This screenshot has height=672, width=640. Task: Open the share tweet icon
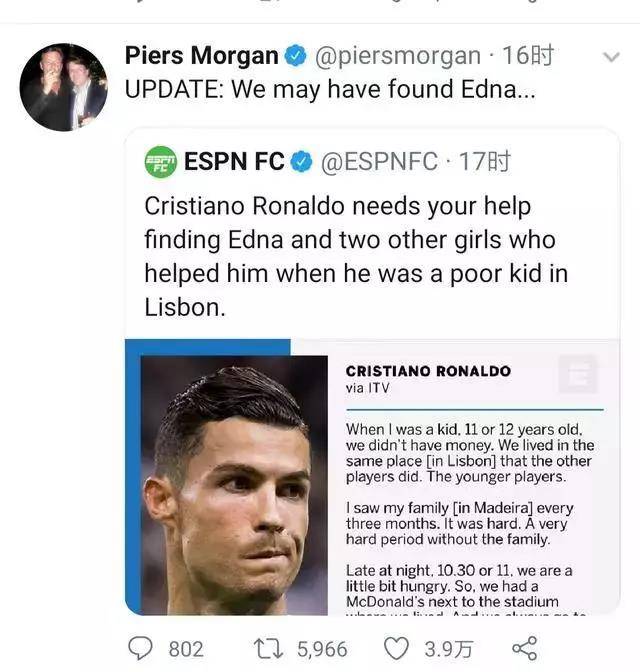[525, 648]
